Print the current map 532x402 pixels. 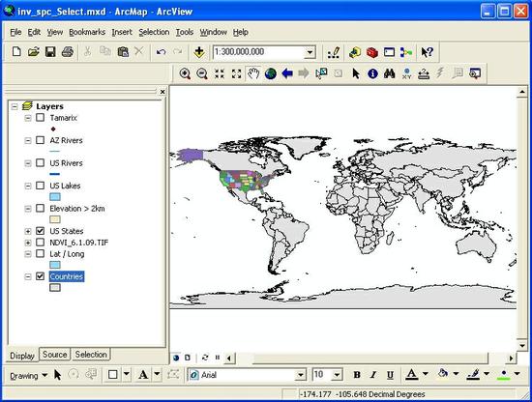pyautogui.click(x=68, y=52)
